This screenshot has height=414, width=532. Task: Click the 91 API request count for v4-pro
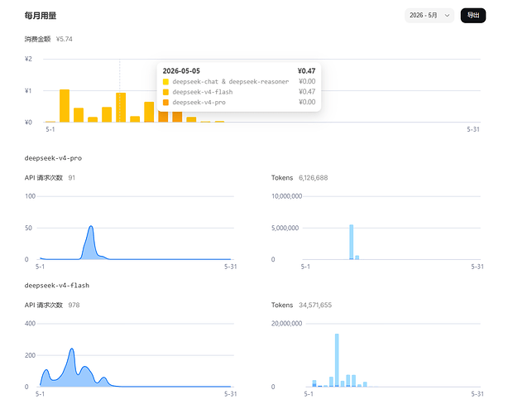click(72, 178)
